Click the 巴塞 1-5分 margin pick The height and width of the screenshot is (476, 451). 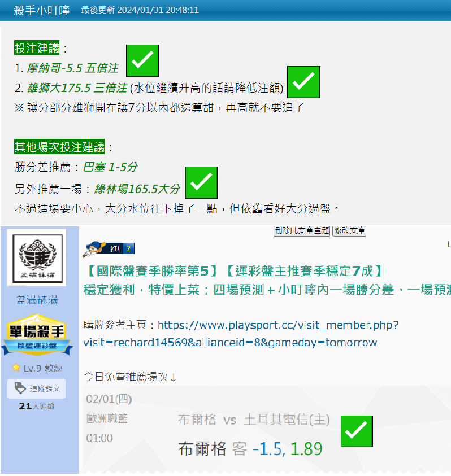click(110, 167)
